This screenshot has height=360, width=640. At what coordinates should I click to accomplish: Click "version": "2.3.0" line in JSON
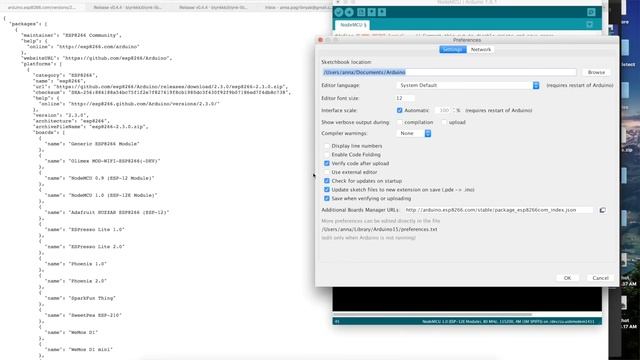click(x=60, y=115)
